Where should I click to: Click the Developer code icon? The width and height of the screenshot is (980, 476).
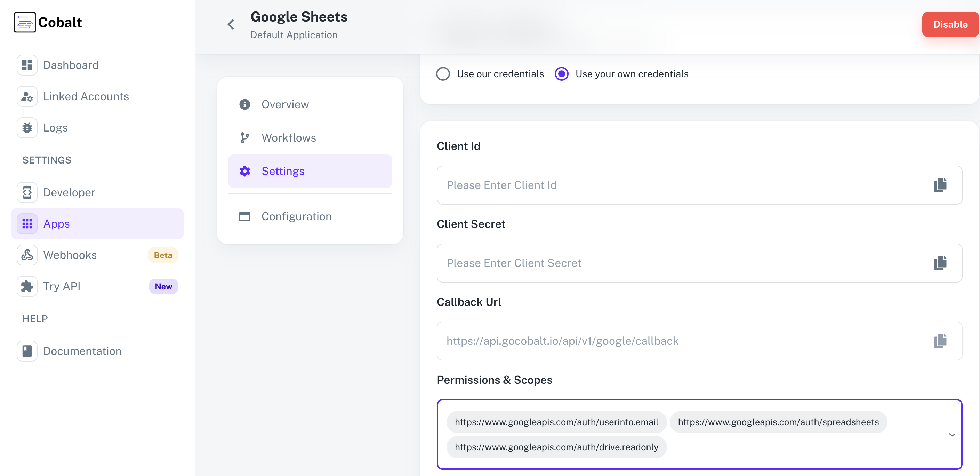27,192
